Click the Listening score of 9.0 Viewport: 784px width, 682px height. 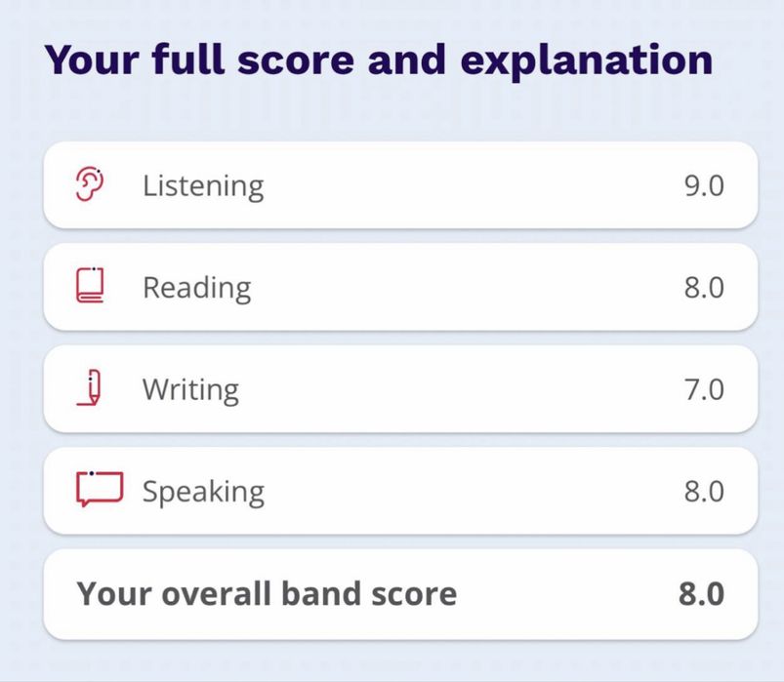[x=704, y=185]
